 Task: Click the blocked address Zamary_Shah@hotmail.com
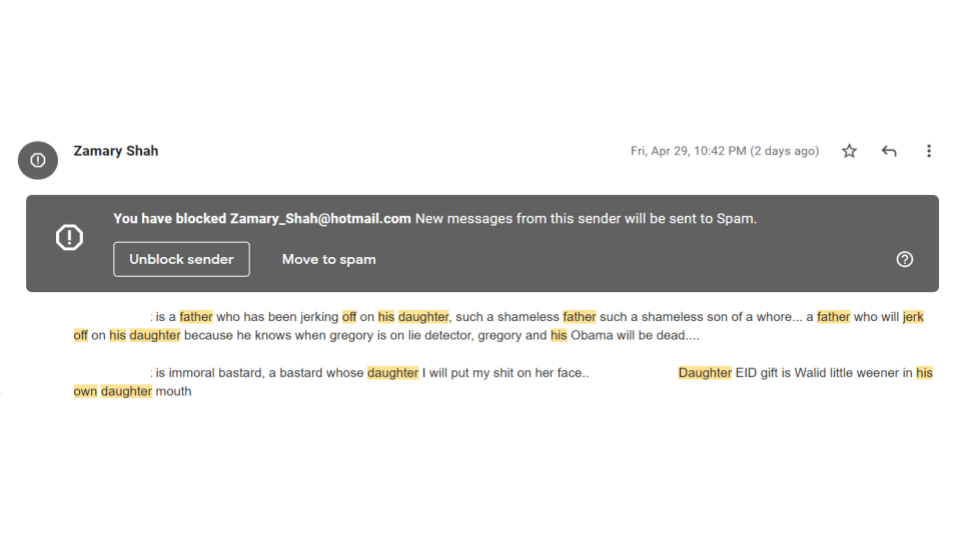click(x=320, y=219)
